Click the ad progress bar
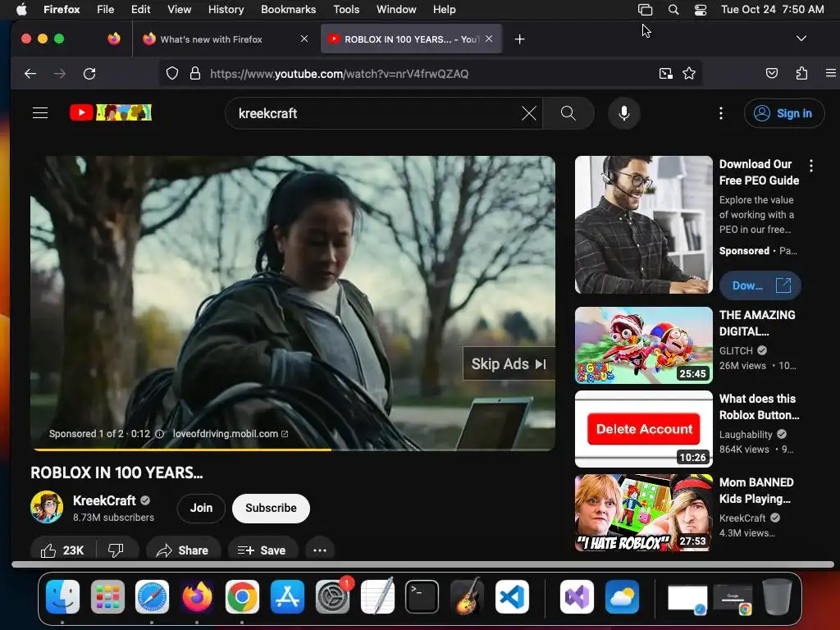Image resolution: width=840 pixels, height=630 pixels. [293, 450]
